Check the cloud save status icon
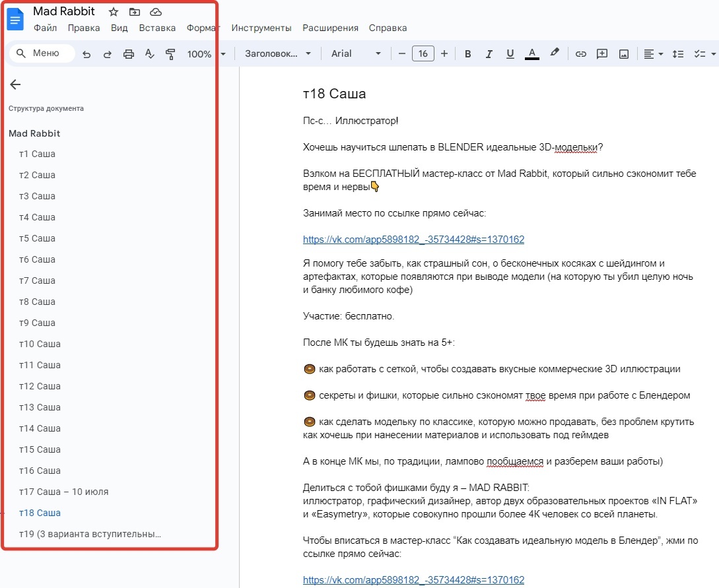Image resolution: width=719 pixels, height=588 pixels. click(x=156, y=12)
